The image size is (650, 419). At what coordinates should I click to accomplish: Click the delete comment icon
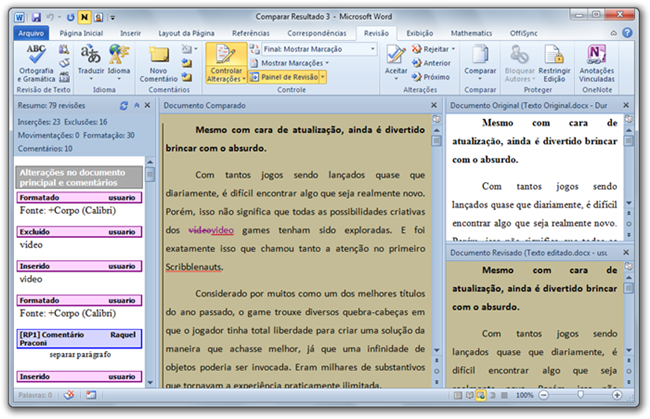pos(187,49)
